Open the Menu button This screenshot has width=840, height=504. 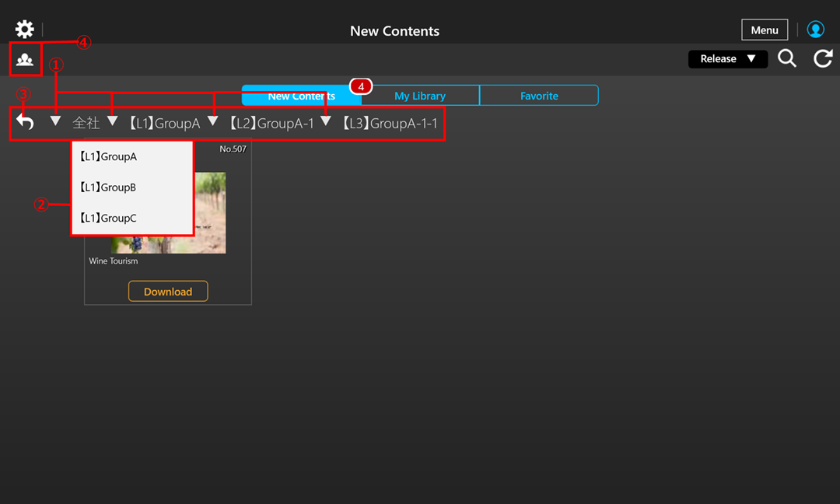[x=765, y=30]
